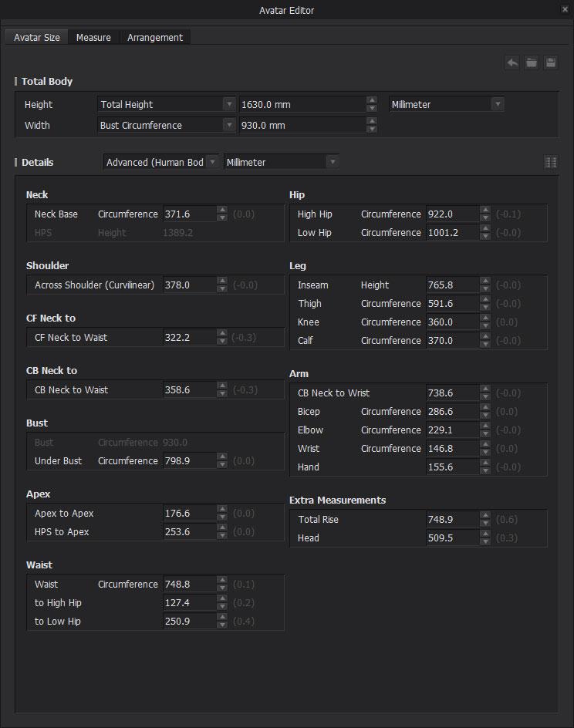Save avatar size with the disk icon
This screenshot has width=574, height=728.
[x=551, y=62]
